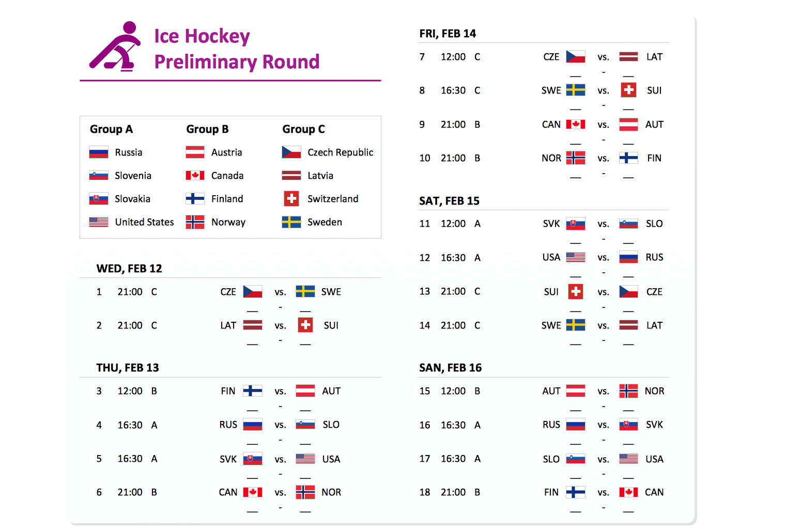
Task: Select the Group A heading
Action: 111,129
